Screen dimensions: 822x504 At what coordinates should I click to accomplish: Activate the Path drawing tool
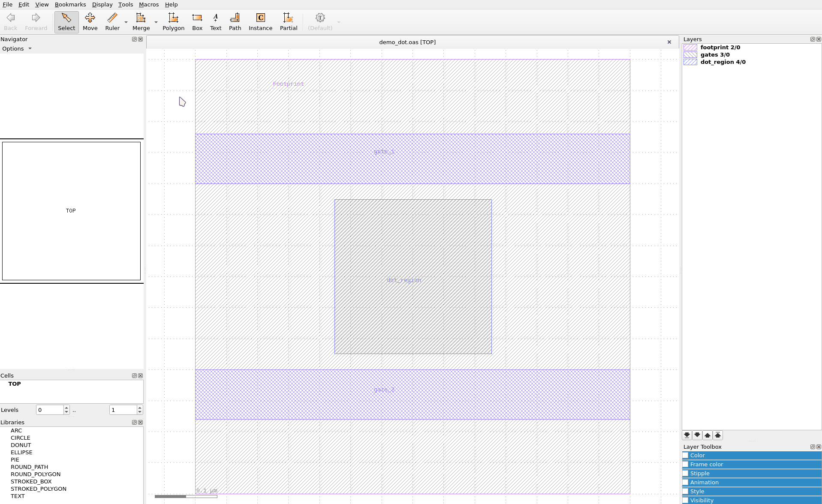click(x=235, y=21)
